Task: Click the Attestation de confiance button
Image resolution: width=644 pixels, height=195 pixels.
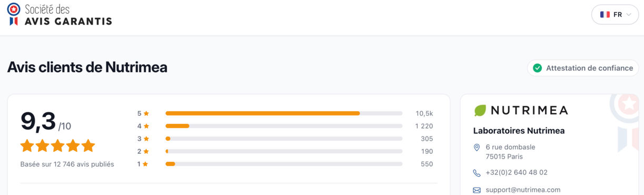Action: click(x=583, y=68)
